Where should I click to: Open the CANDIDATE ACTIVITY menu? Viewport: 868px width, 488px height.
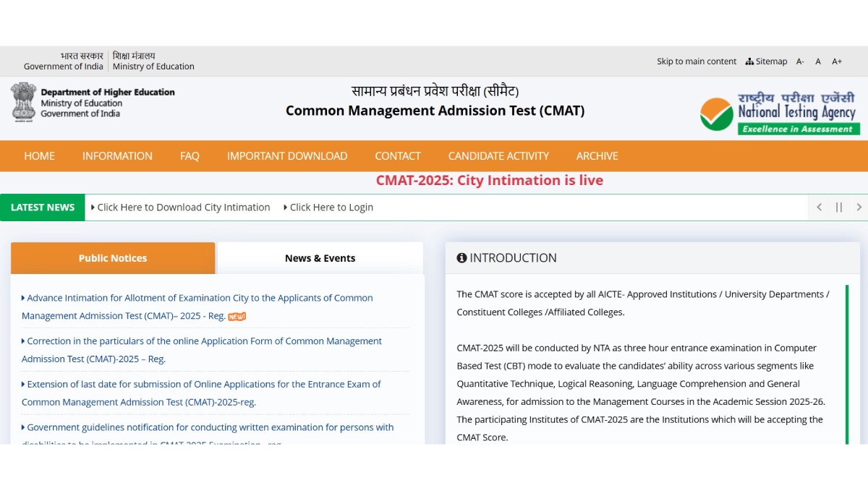pyautogui.click(x=498, y=156)
